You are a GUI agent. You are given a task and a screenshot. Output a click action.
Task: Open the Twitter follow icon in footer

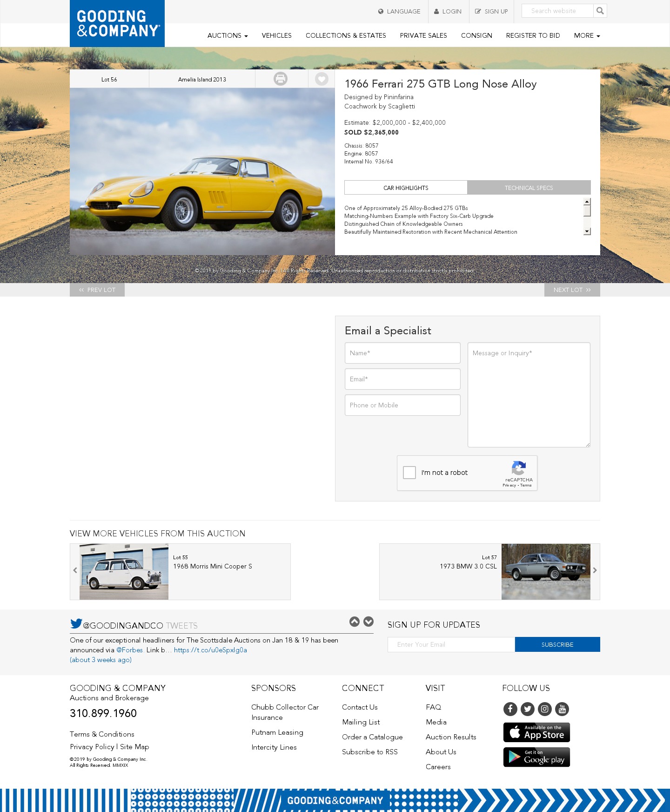[528, 709]
